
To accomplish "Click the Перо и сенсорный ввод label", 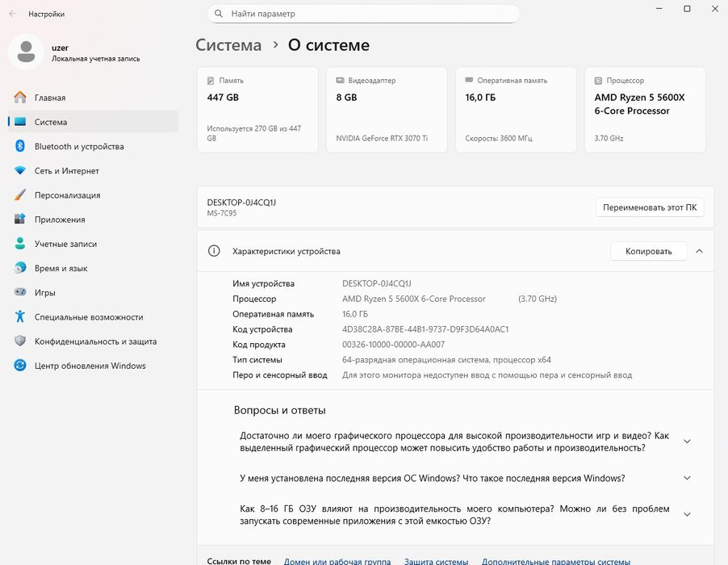I will click(280, 375).
